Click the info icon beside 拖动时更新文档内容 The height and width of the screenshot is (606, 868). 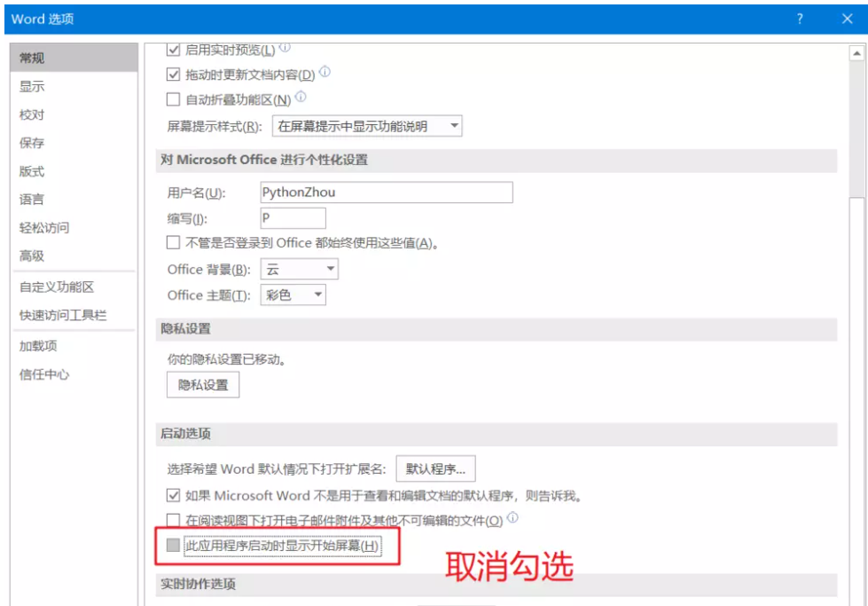(x=325, y=73)
